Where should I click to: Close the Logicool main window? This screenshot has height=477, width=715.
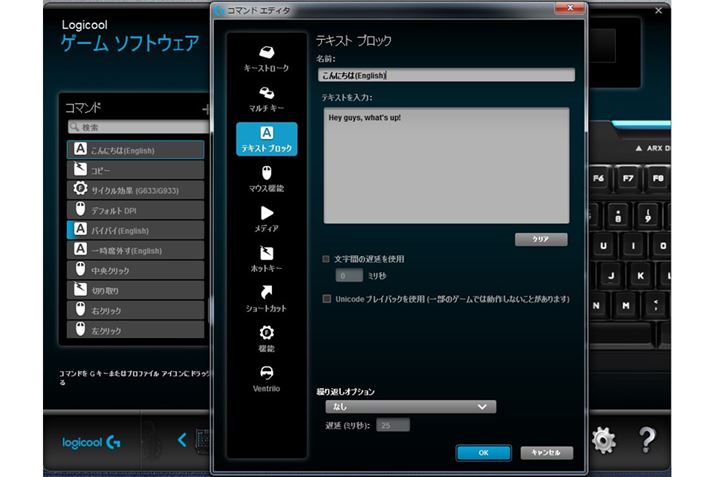point(658,10)
